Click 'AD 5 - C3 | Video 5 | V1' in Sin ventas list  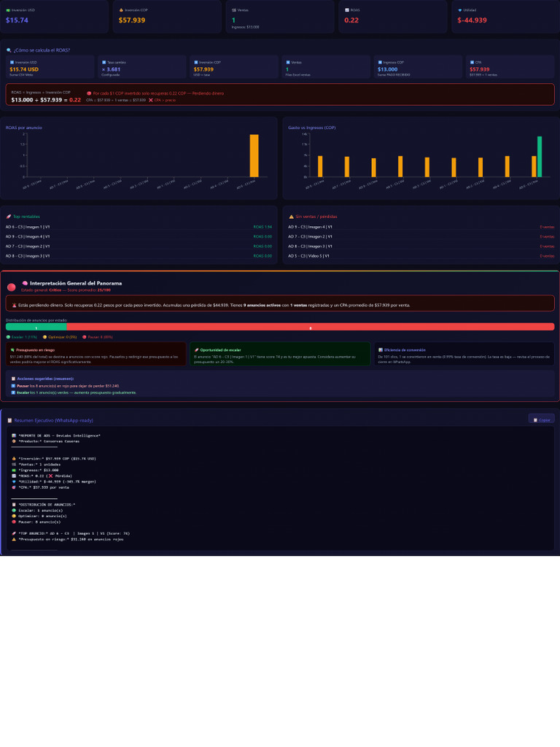click(308, 256)
